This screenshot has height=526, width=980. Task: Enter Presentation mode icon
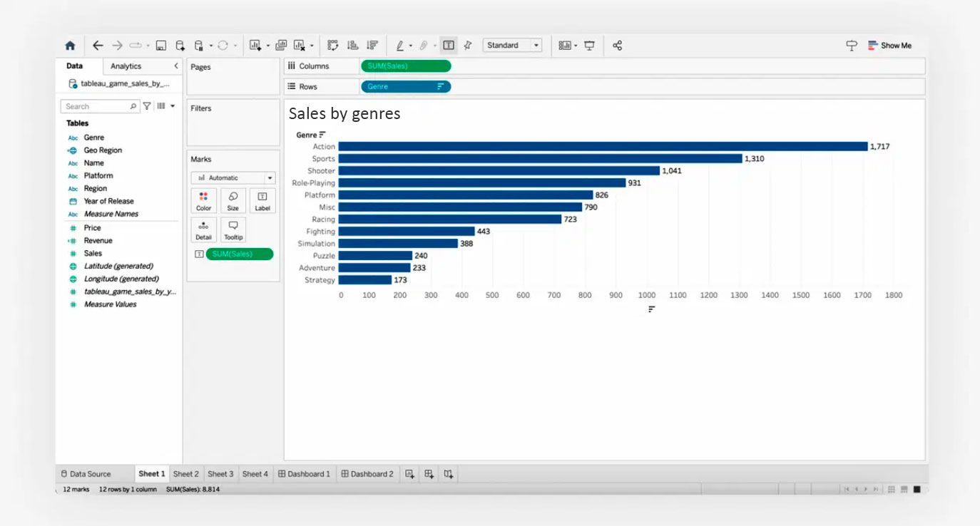[x=589, y=46]
